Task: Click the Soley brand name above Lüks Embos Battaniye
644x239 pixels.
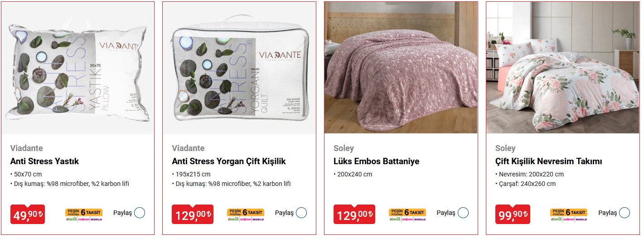Action: [344, 148]
